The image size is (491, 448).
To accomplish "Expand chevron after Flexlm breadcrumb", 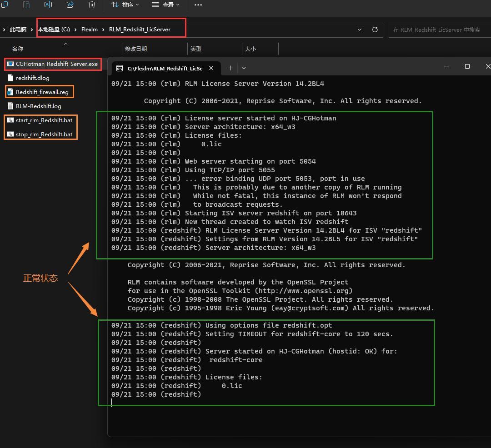I will (x=103, y=30).
